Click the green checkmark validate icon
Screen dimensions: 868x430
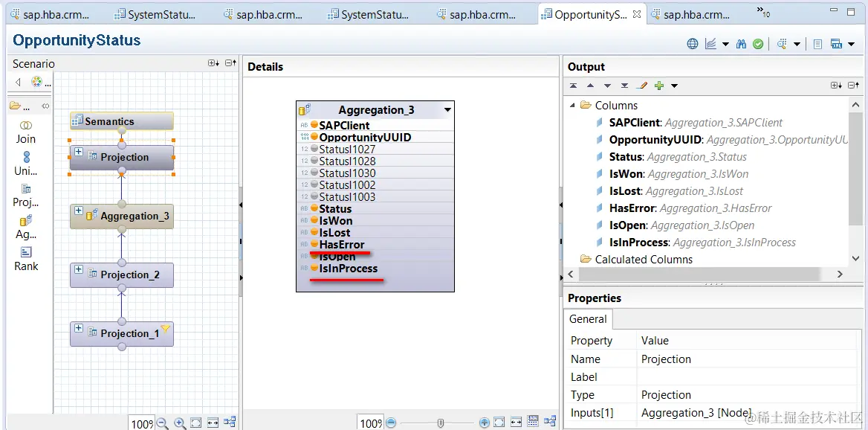[759, 44]
